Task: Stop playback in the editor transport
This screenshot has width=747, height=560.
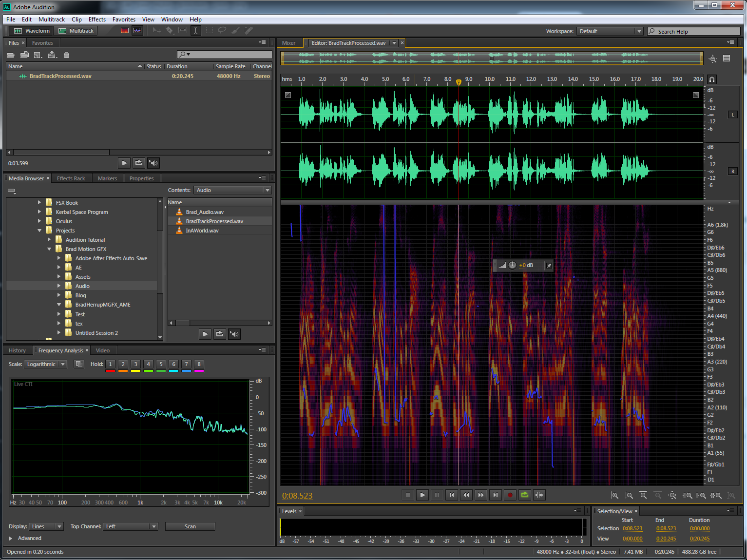Action: tap(408, 495)
